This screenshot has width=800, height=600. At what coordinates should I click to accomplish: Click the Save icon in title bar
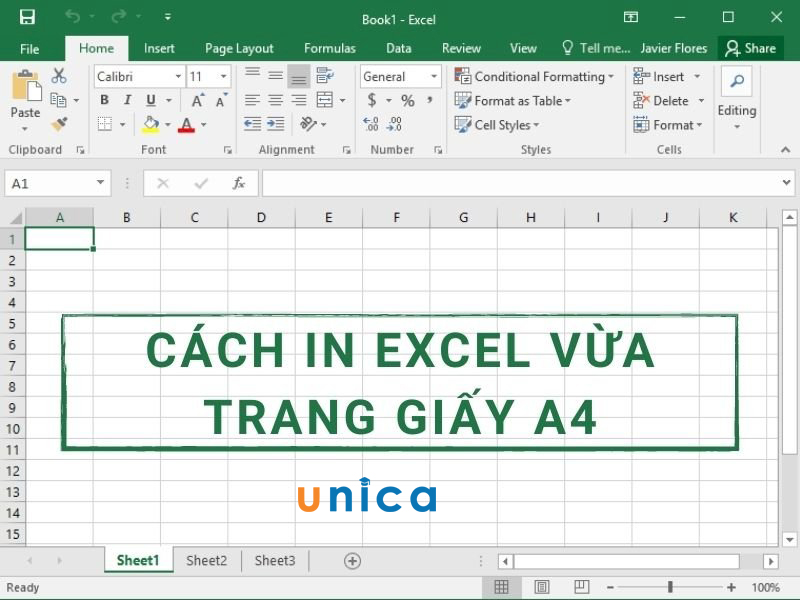[27, 17]
